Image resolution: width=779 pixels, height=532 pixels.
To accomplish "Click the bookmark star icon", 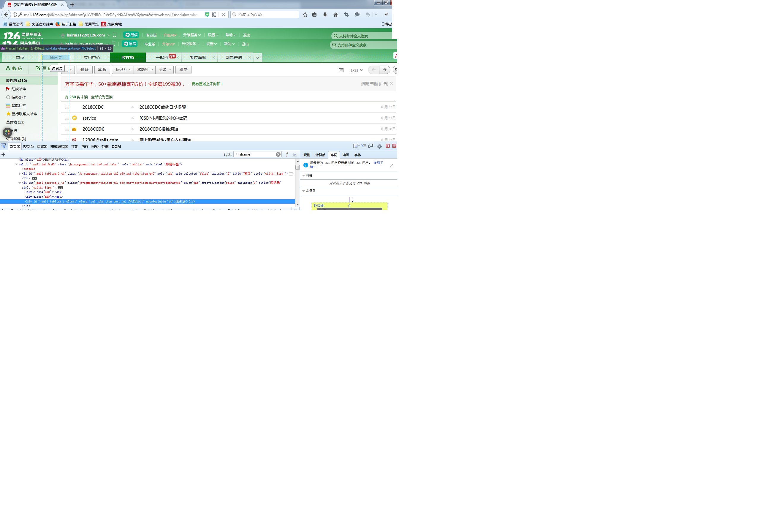I will (305, 15).
